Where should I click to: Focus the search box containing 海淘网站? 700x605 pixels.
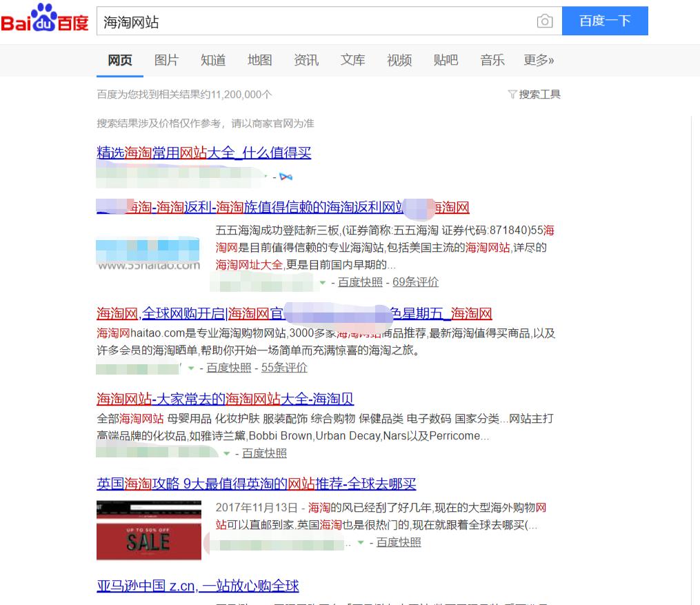point(329,21)
